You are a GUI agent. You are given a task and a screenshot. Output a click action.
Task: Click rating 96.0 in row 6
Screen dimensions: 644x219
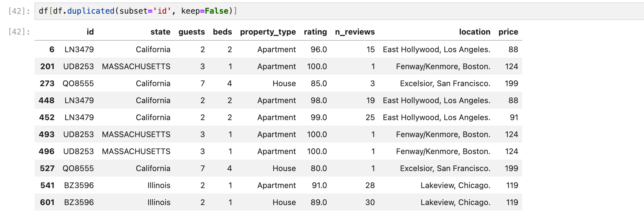coord(319,49)
